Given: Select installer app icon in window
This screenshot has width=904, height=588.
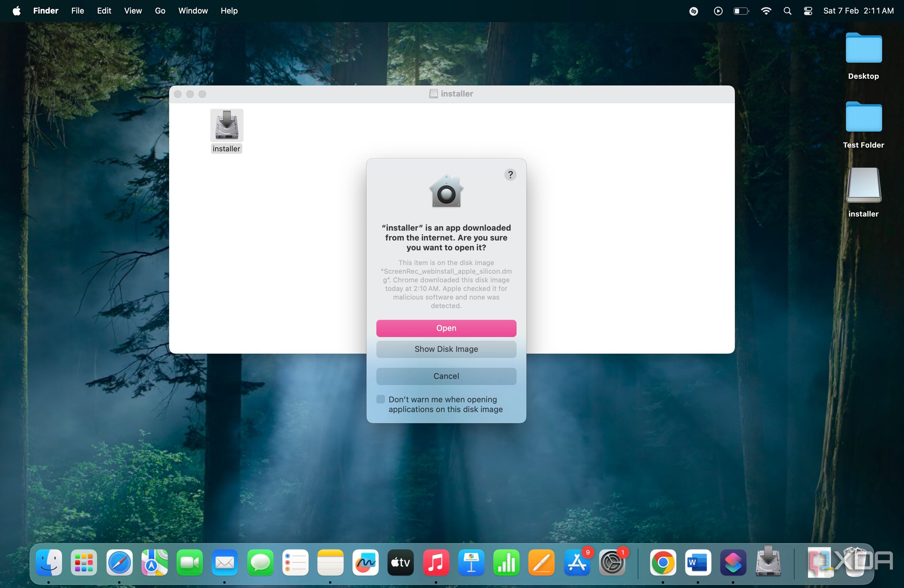Looking at the screenshot, I should (x=227, y=125).
